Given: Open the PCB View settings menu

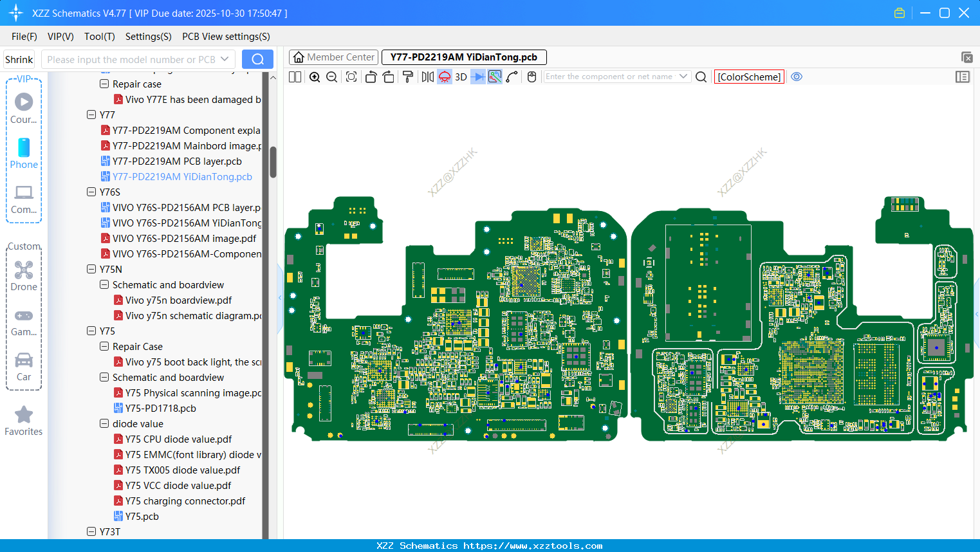Looking at the screenshot, I should 226,37.
